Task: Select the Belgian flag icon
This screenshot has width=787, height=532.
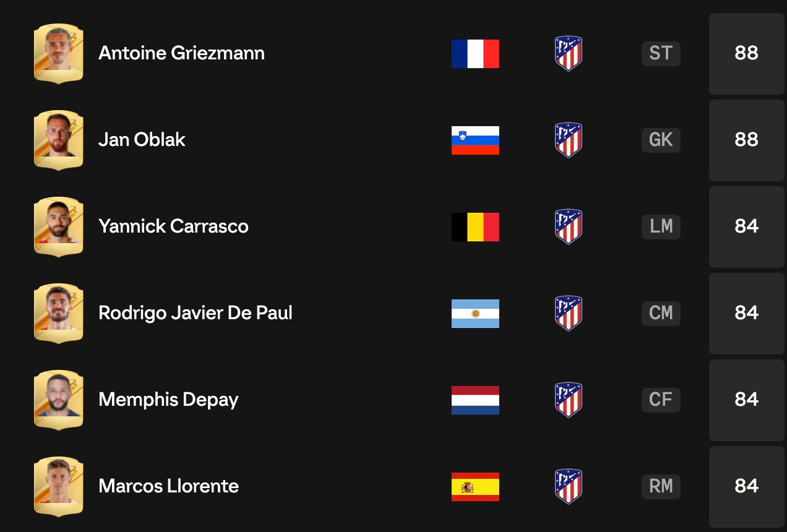Action: click(x=475, y=227)
